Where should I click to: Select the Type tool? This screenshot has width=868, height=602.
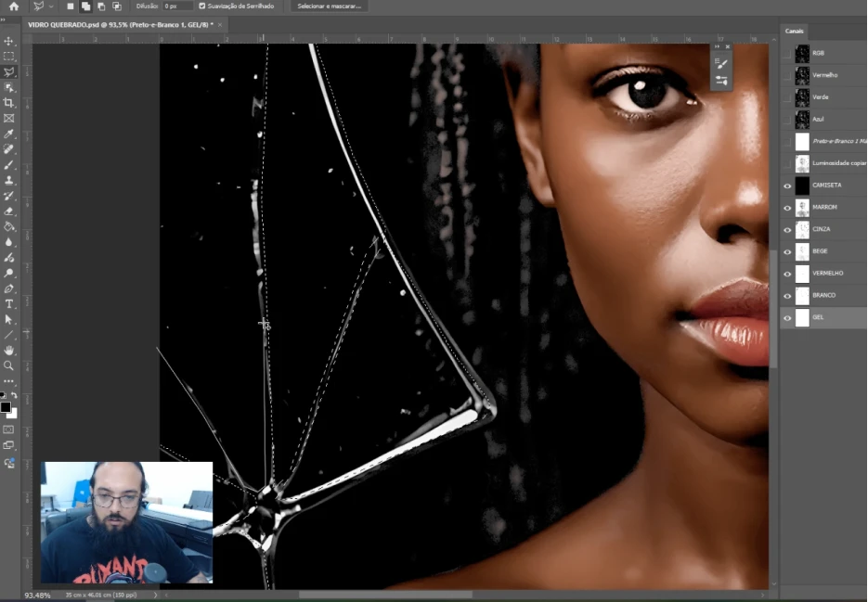[9, 303]
